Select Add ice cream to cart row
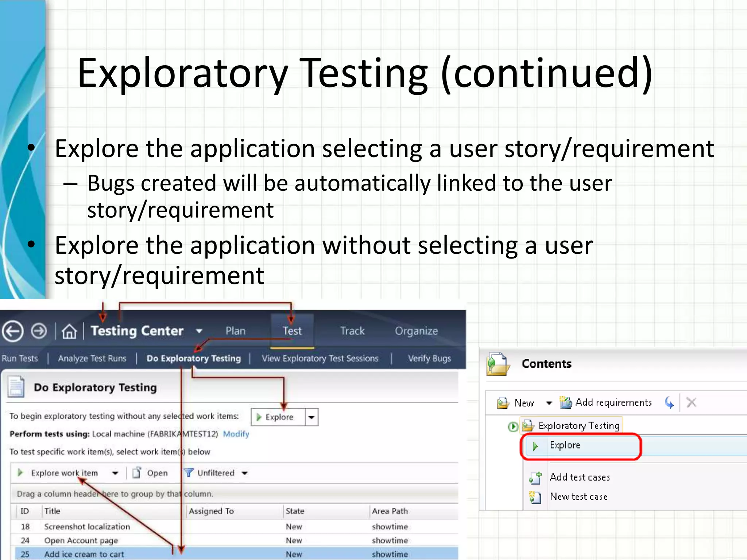This screenshot has width=747, height=560. pyautogui.click(x=236, y=554)
